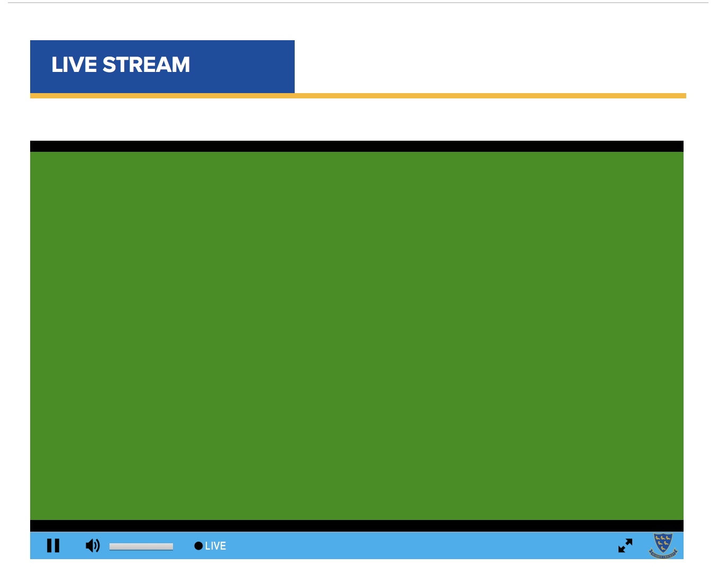Click the LIVE STREAM heading
728x584 pixels.
coord(121,65)
